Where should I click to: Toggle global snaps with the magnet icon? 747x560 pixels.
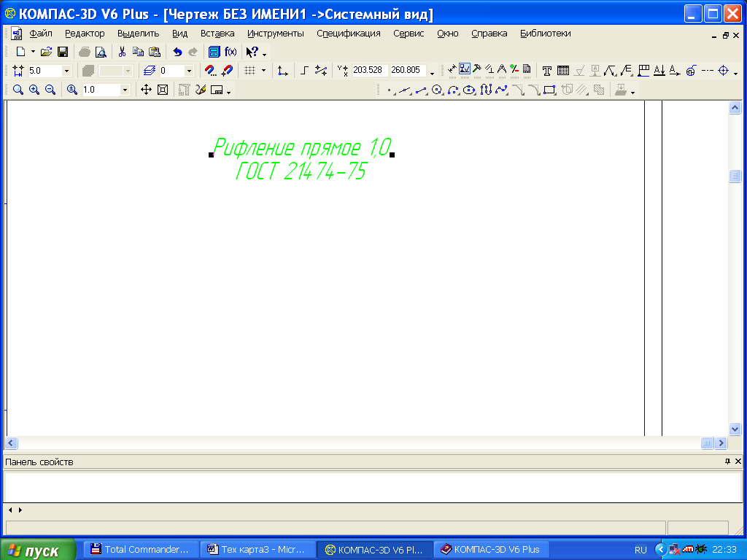click(x=228, y=71)
